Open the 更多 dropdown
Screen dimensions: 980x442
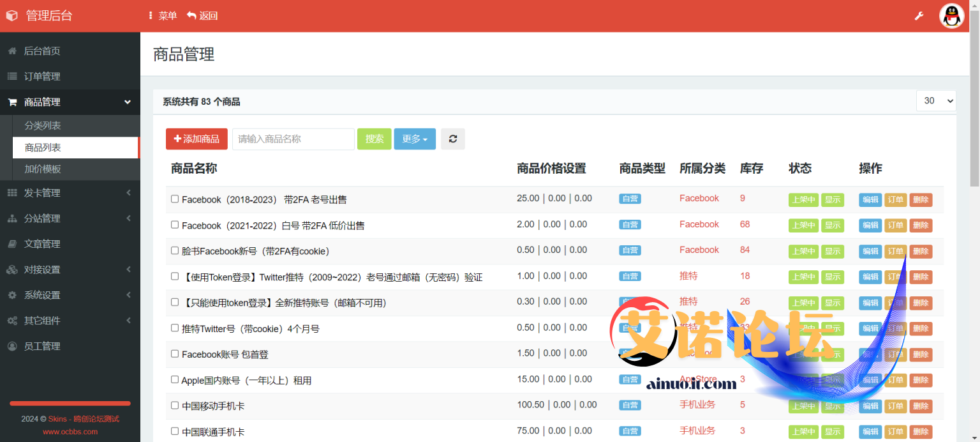point(415,139)
